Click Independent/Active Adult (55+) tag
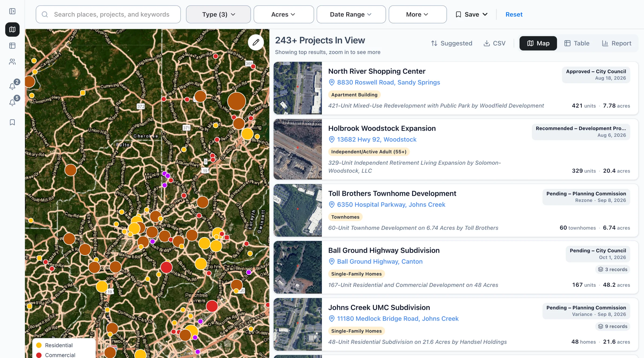 369,152
